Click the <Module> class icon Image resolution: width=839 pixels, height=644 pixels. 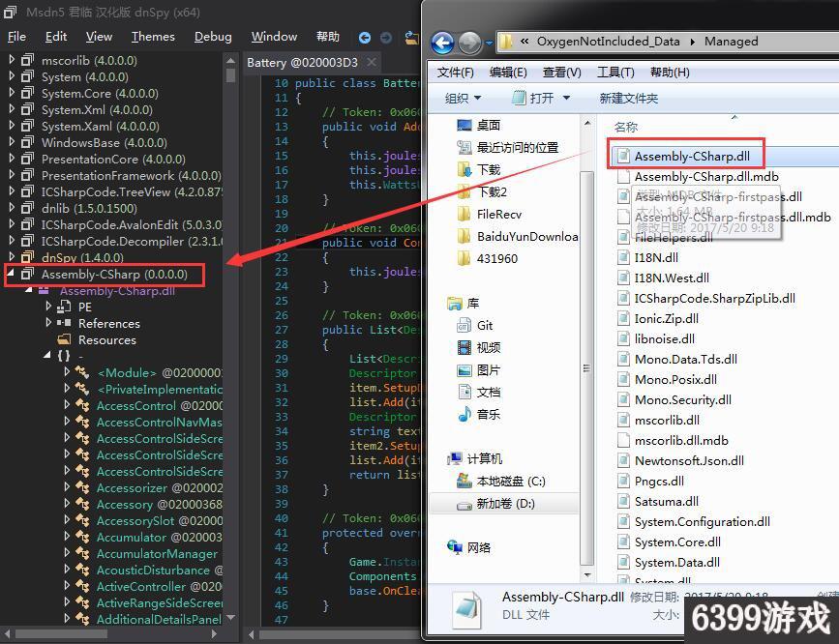point(82,373)
